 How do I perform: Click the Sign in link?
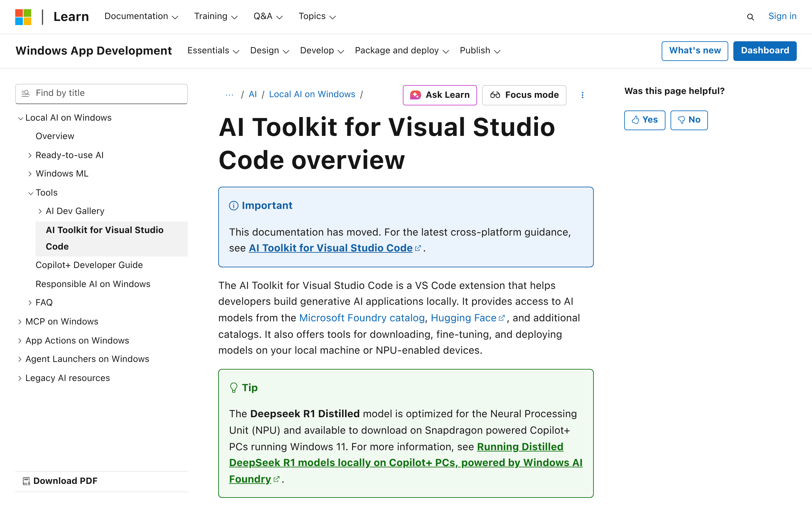[782, 16]
